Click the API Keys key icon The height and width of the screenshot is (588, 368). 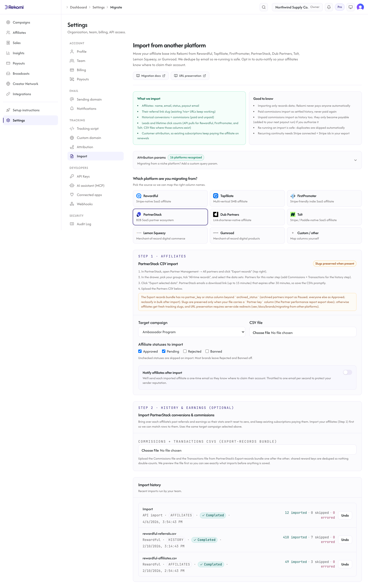pyautogui.click(x=72, y=176)
